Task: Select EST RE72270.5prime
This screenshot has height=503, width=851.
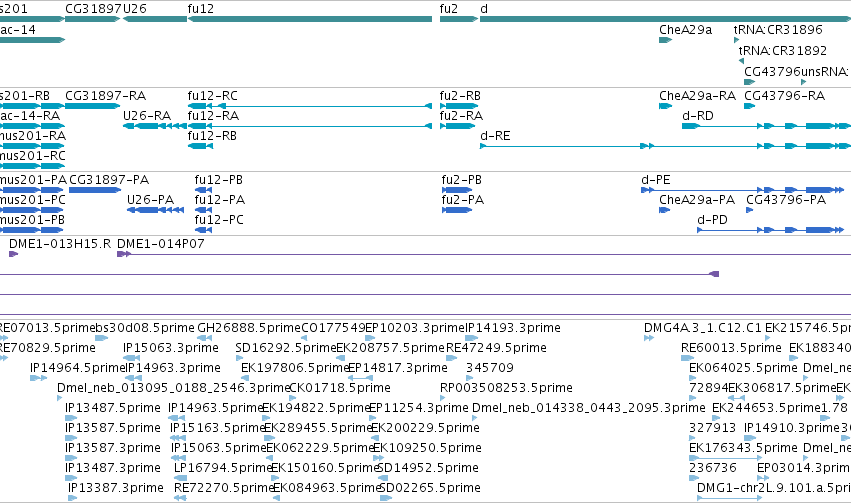Action: click(x=180, y=498)
